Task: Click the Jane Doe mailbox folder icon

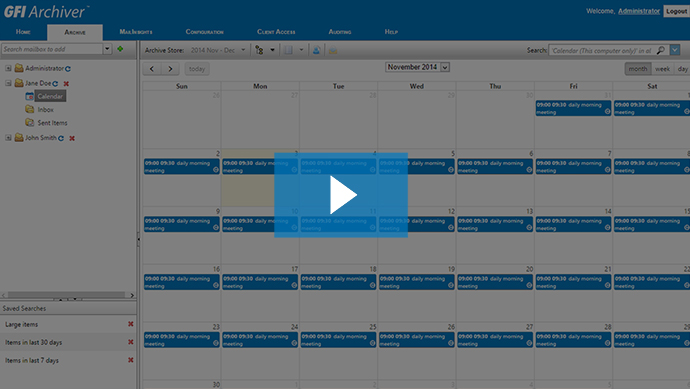Action: click(x=19, y=83)
